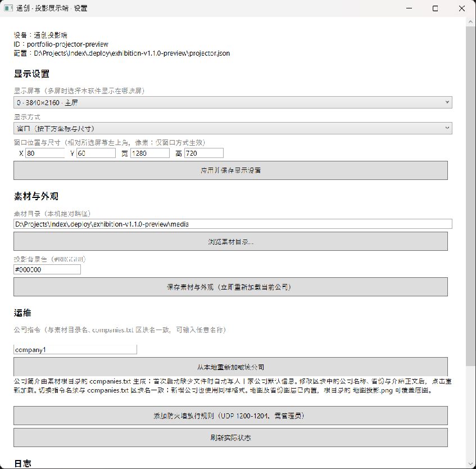Click the height field showing 720

point(204,153)
